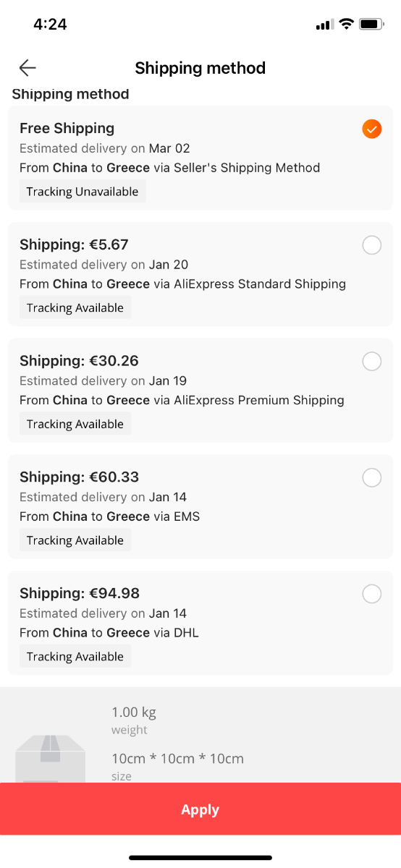The width and height of the screenshot is (401, 868).
Task: Tap the 10cm package size text
Action: 177,759
